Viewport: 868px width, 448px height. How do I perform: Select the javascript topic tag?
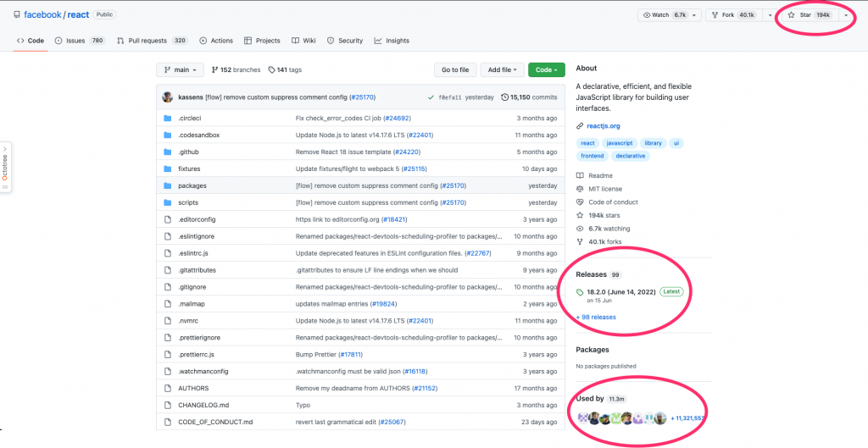tap(620, 143)
